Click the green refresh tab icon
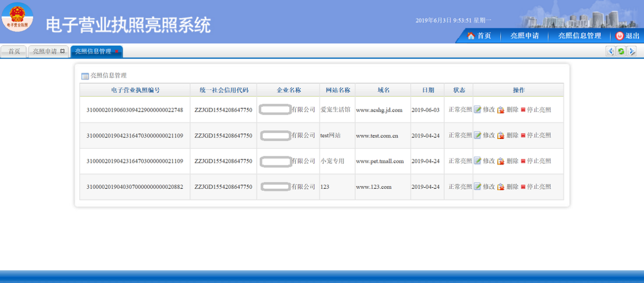 point(621,51)
